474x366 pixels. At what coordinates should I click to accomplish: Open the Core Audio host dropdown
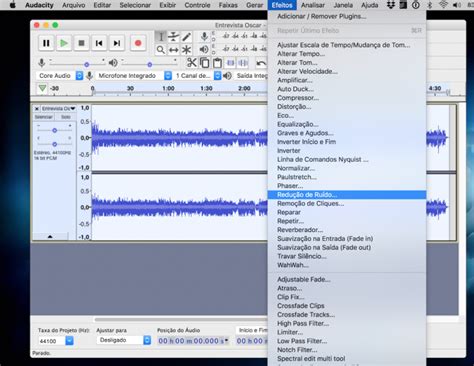point(79,76)
